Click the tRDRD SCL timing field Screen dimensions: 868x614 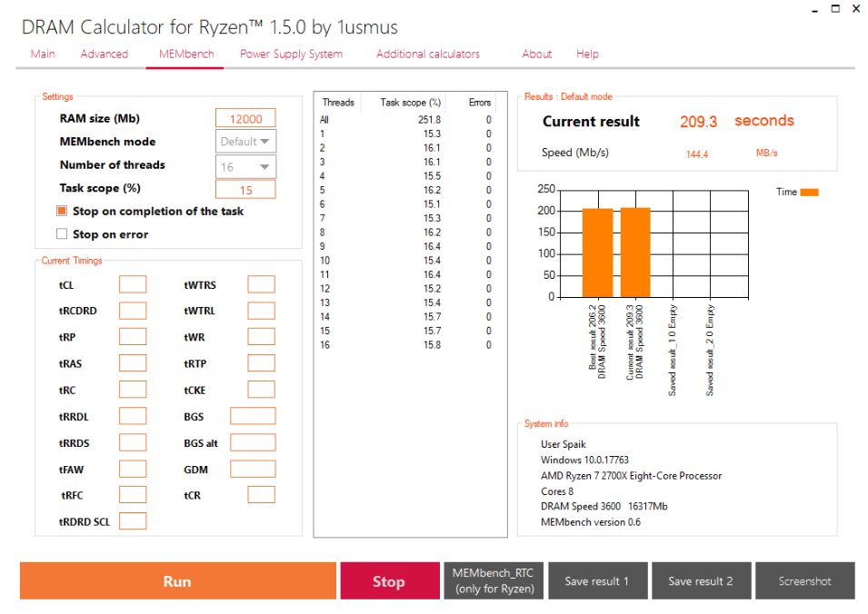click(133, 521)
